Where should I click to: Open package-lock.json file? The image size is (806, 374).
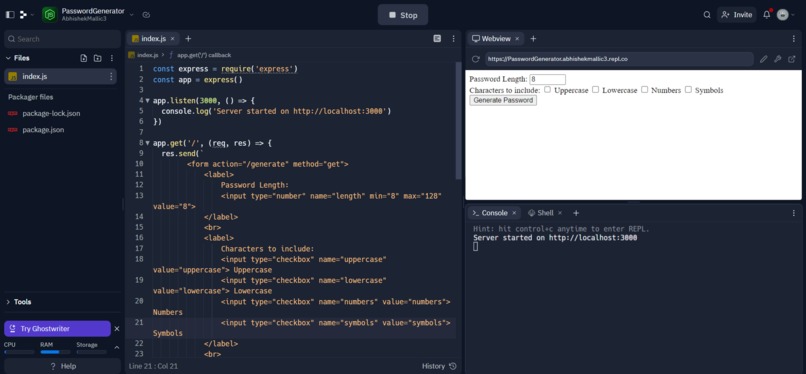coord(51,114)
